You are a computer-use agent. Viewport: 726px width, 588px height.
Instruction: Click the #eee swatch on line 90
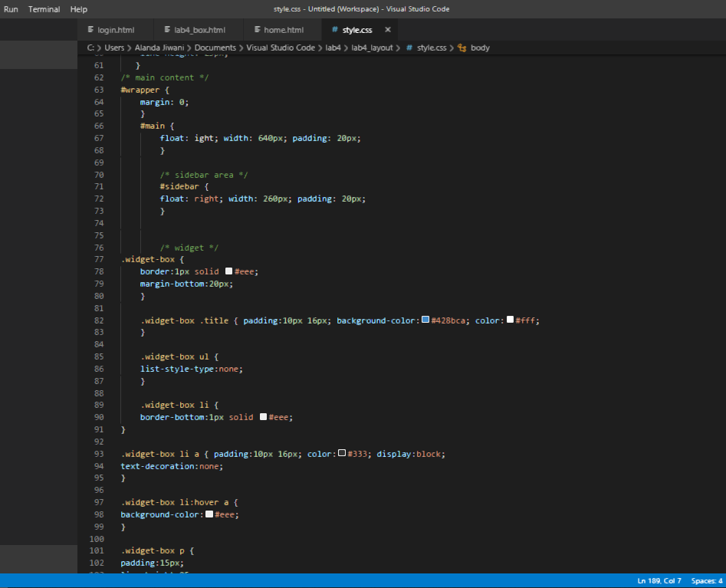pos(264,417)
